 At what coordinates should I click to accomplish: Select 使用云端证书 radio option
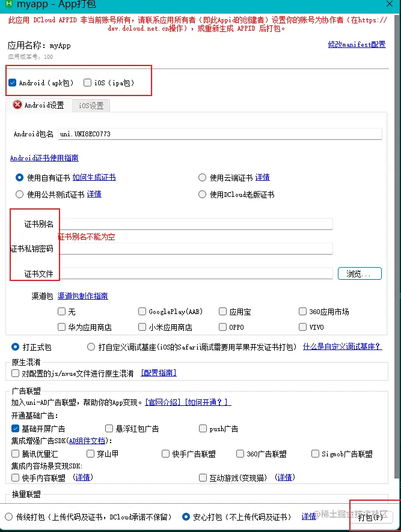pyautogui.click(x=202, y=178)
